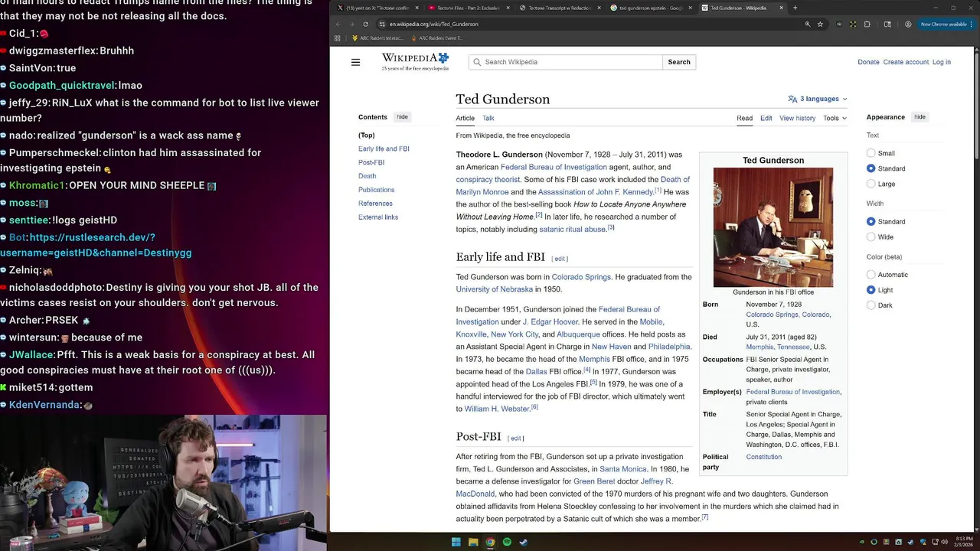Select Dark color mode radio button
The width and height of the screenshot is (980, 551).
pyautogui.click(x=871, y=305)
